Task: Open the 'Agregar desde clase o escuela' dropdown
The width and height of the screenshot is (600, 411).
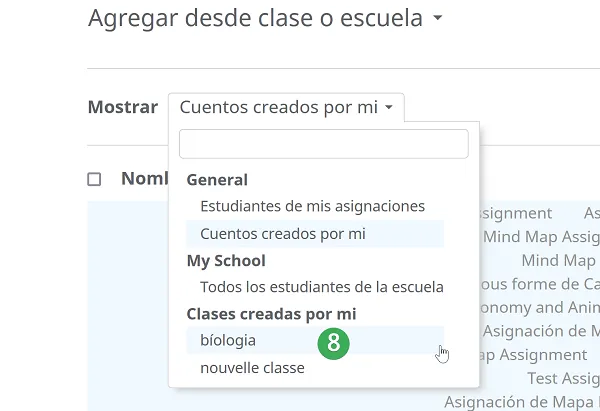Action: click(265, 19)
